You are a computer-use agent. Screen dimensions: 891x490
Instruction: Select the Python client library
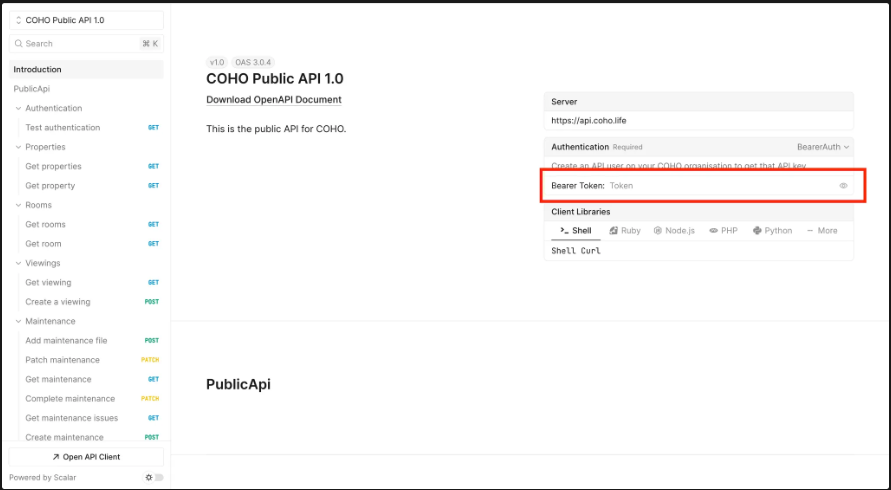pyautogui.click(x=772, y=230)
